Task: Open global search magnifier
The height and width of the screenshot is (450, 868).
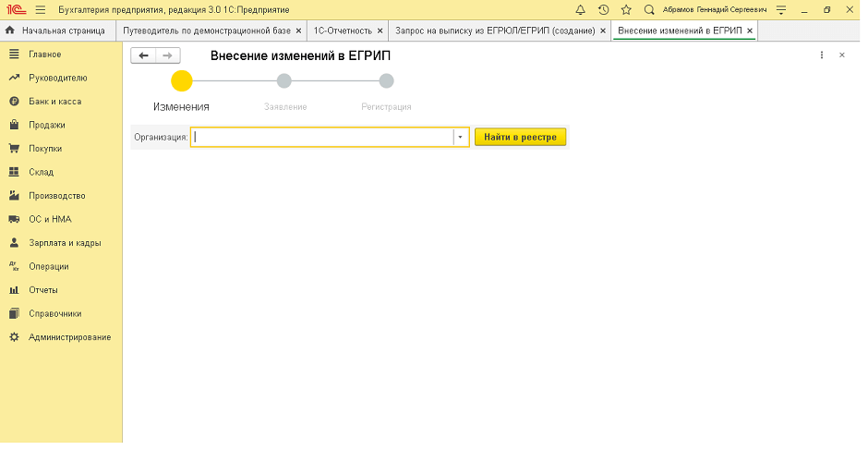Action: point(649,10)
